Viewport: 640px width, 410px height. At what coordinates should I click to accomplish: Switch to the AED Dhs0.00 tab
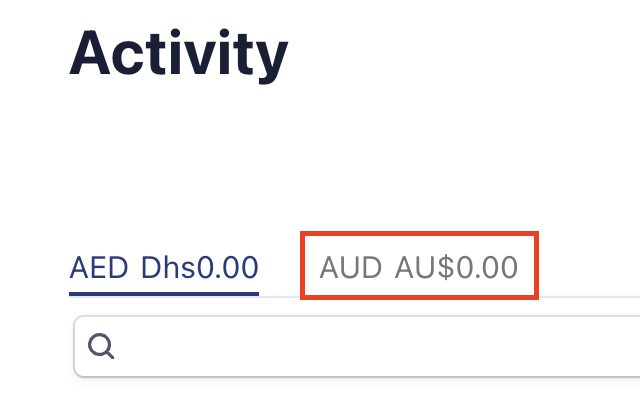coord(164,268)
